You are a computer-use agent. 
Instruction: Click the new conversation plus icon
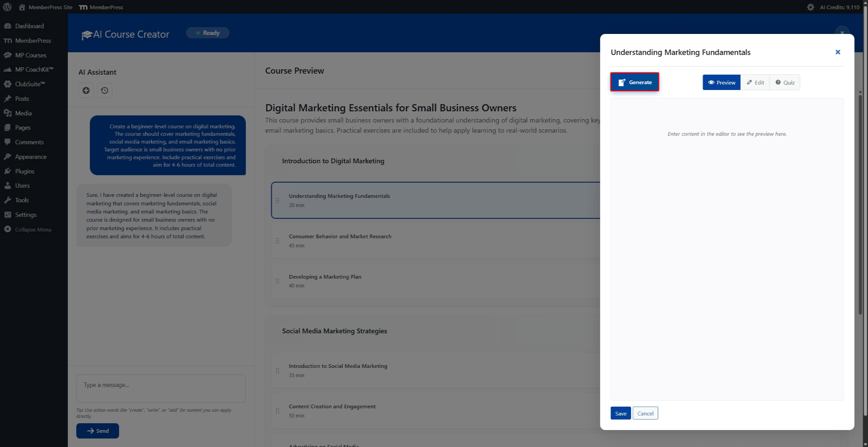pyautogui.click(x=86, y=90)
